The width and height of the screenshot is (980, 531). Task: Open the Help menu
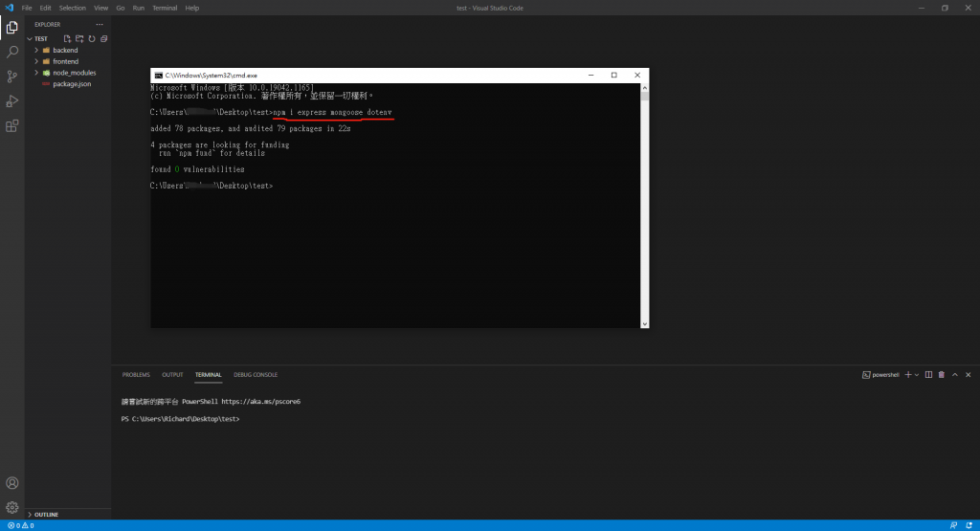(191, 8)
